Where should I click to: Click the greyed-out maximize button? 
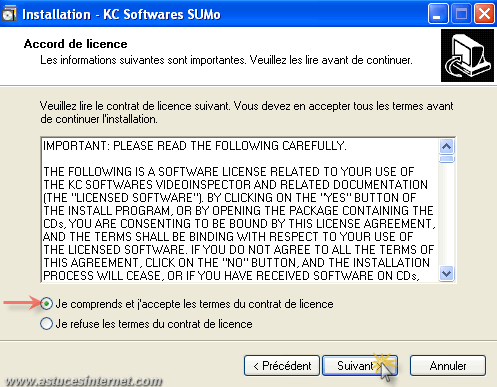(461, 14)
